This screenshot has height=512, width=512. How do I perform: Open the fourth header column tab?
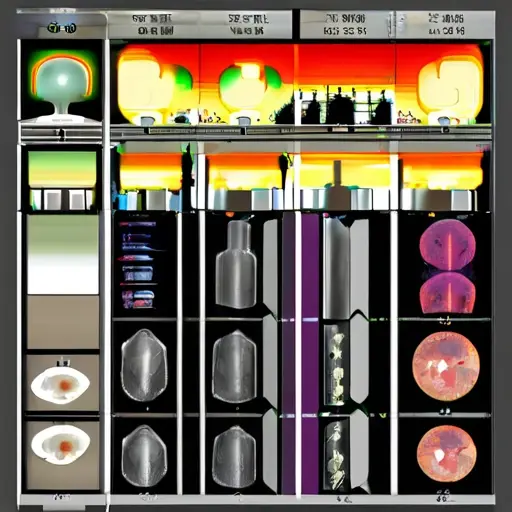446,24
